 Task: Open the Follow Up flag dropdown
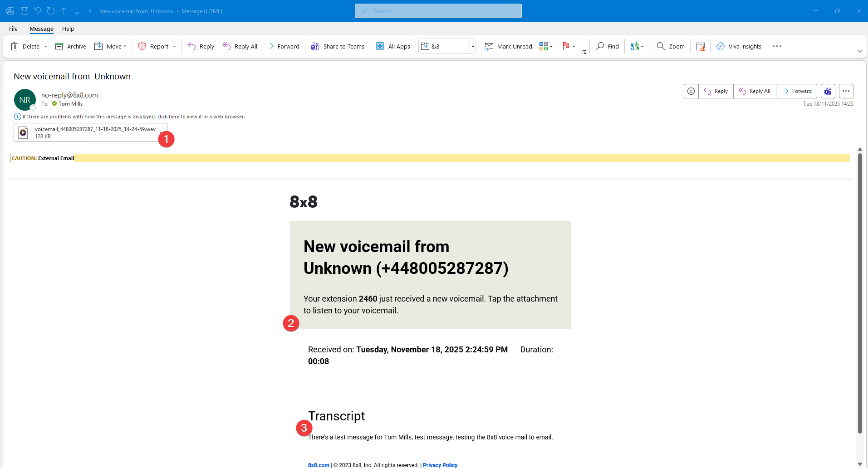(569, 46)
